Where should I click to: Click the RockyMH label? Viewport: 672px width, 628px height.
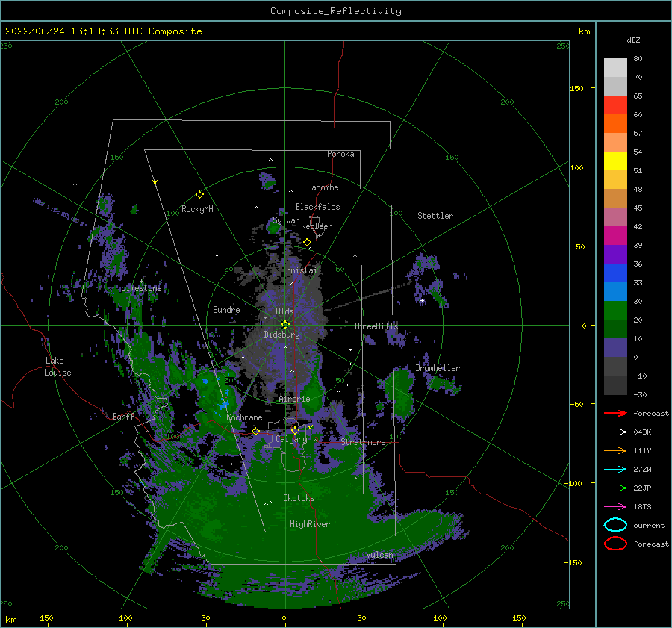click(x=197, y=209)
